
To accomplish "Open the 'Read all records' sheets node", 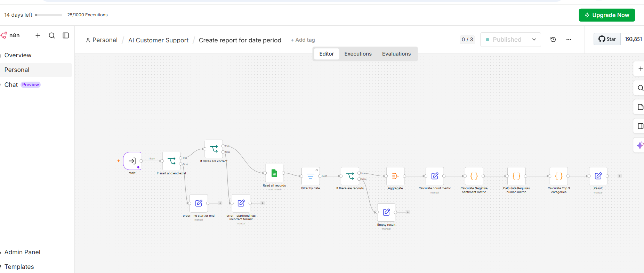I will [274, 173].
